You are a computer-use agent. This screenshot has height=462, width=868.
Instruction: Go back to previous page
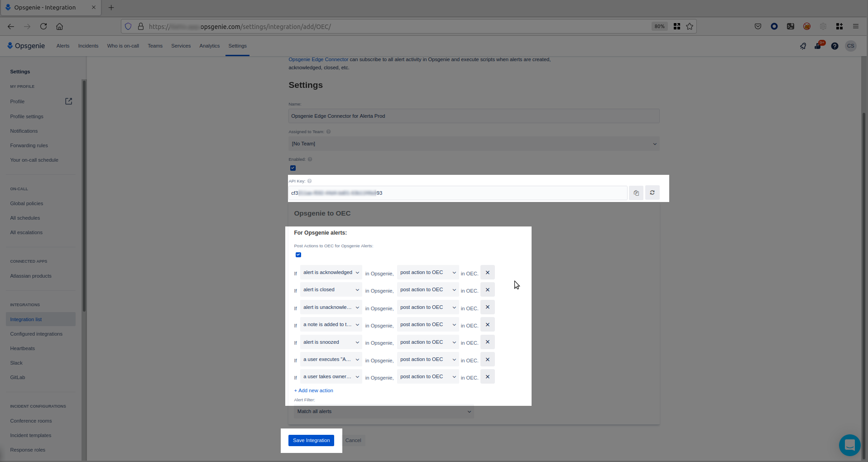(x=11, y=26)
